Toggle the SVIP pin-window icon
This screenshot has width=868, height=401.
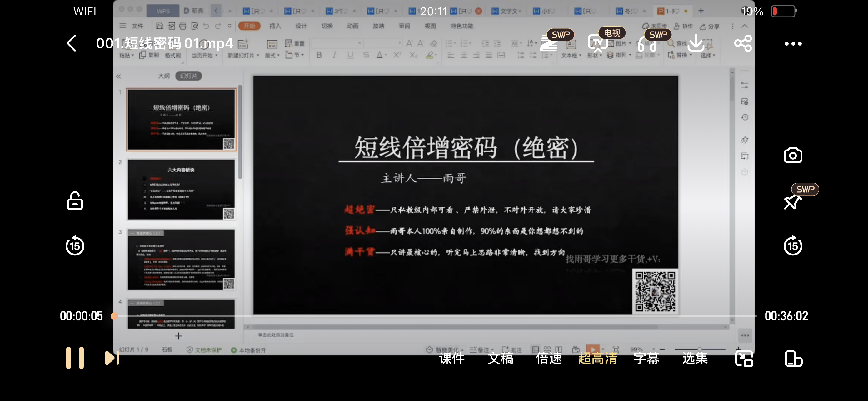pos(792,201)
